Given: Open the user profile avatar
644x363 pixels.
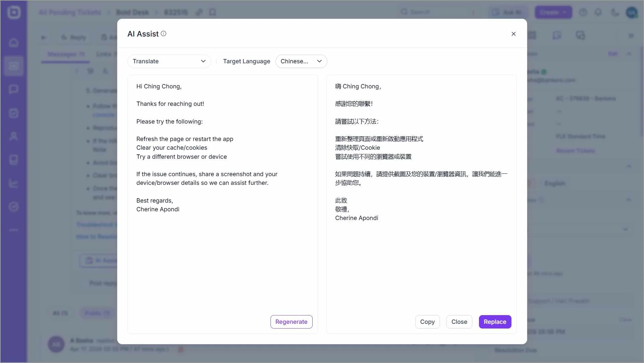Looking at the screenshot, I should [632, 12].
